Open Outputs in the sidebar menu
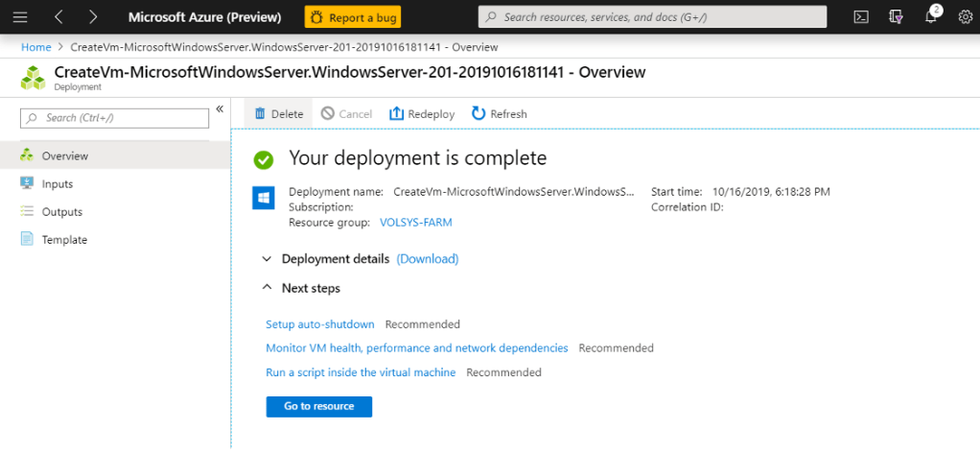Image resolution: width=980 pixels, height=454 pixels. tap(61, 212)
